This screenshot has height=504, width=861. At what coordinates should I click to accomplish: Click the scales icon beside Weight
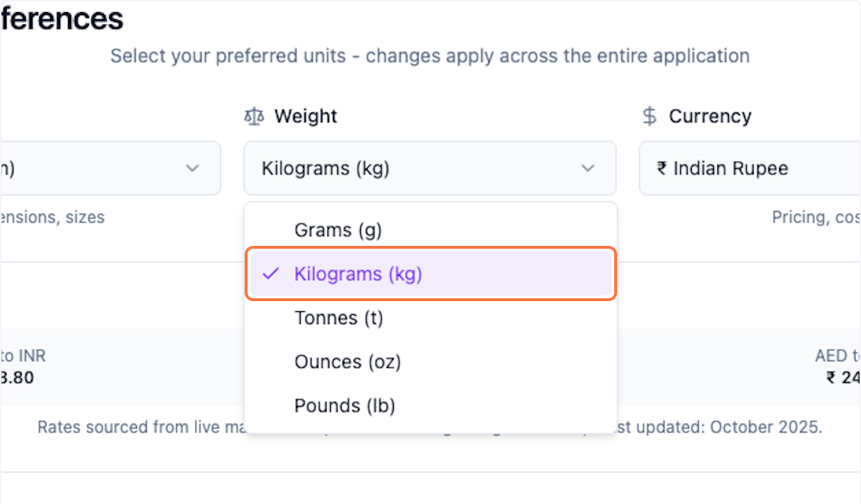coord(254,116)
